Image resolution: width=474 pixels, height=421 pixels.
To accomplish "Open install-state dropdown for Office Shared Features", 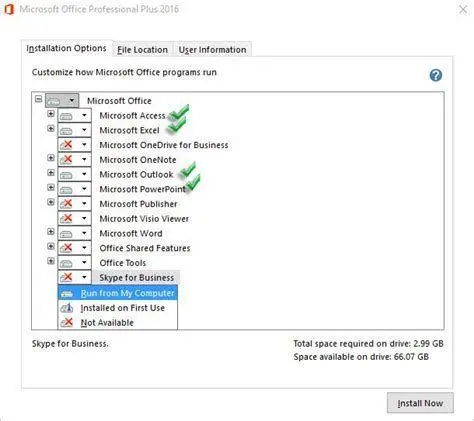I will (74, 248).
